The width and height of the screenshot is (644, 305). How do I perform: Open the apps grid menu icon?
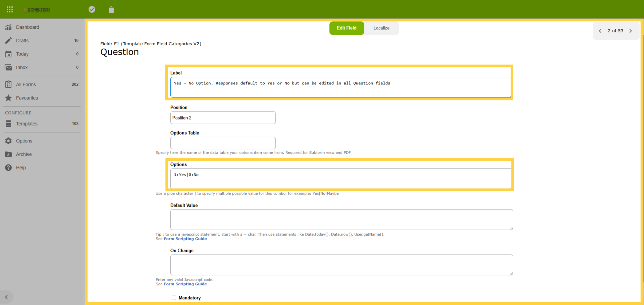click(x=10, y=10)
